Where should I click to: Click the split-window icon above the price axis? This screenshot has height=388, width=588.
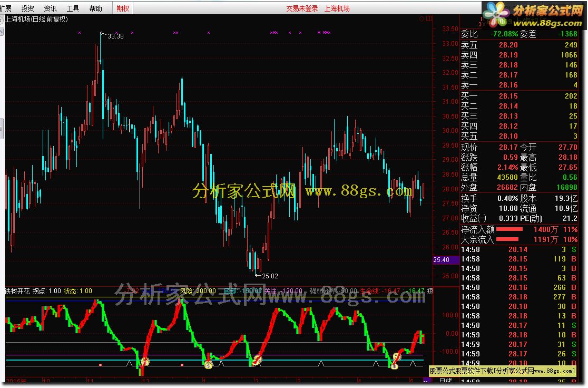tap(429, 18)
